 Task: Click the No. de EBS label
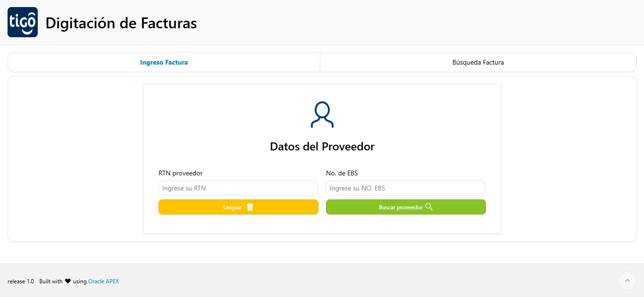click(342, 173)
